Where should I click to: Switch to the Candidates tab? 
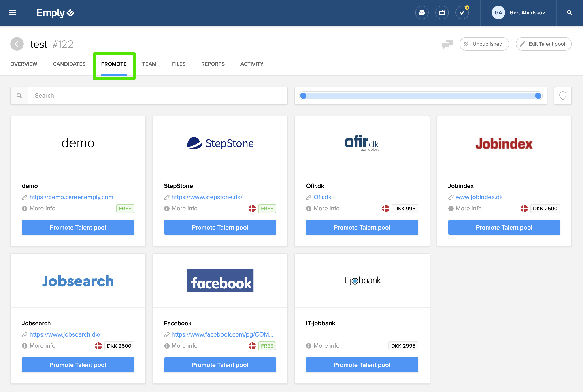coord(69,64)
